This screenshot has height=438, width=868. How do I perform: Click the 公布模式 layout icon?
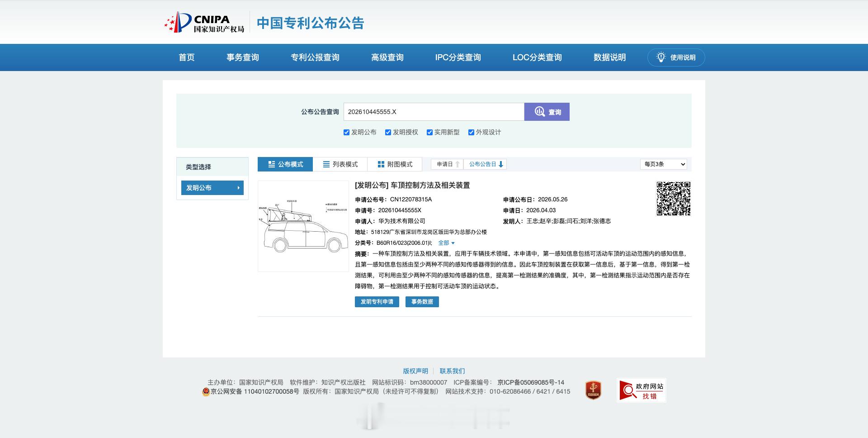point(272,164)
